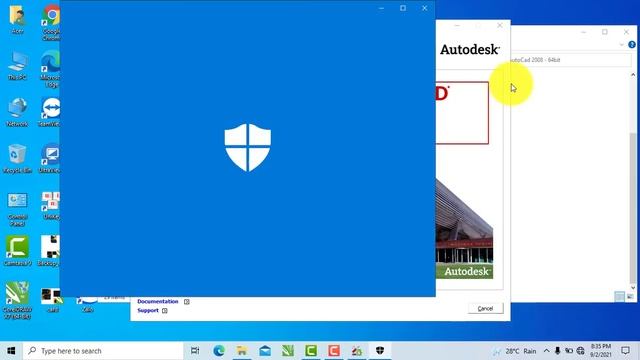This screenshot has height=360, width=640.
Task: Open the 28°C Rain weather widget
Action: coord(515,351)
